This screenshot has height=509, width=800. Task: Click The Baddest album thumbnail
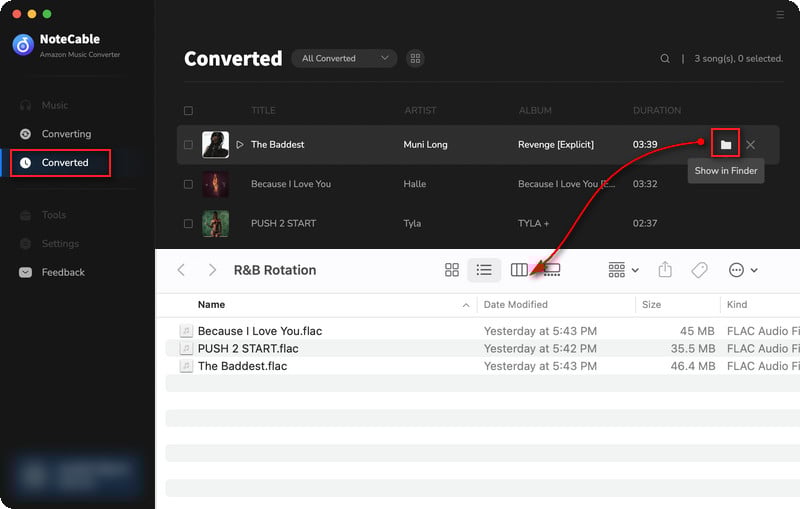(x=215, y=144)
